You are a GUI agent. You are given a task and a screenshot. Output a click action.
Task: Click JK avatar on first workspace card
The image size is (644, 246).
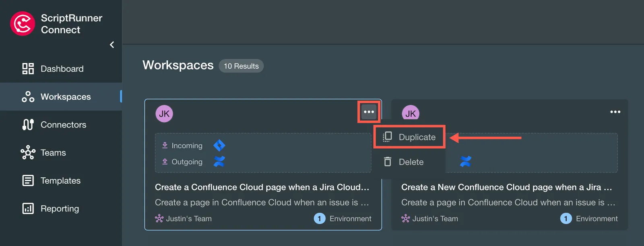[164, 114]
